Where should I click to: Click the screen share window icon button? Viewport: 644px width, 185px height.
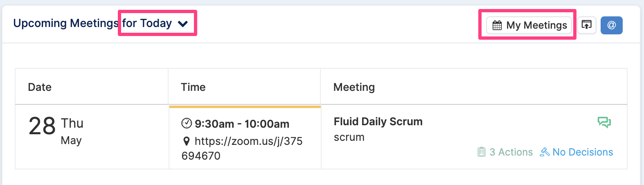587,25
